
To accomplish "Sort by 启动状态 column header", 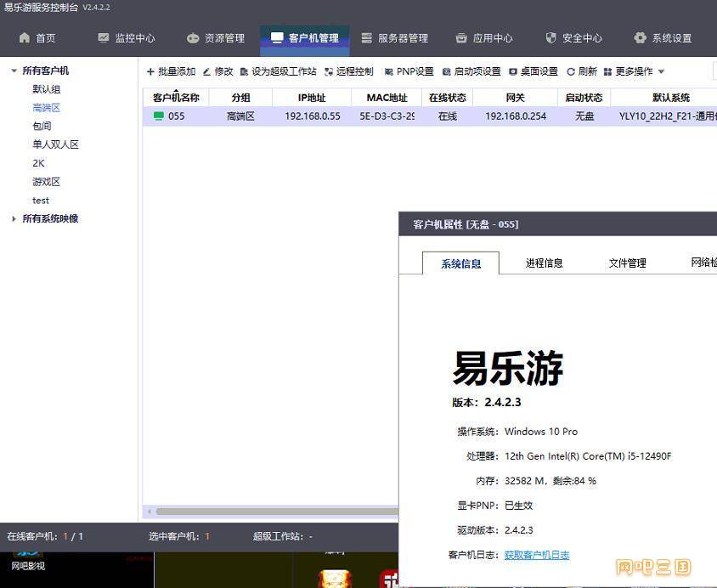I will coord(584,98).
